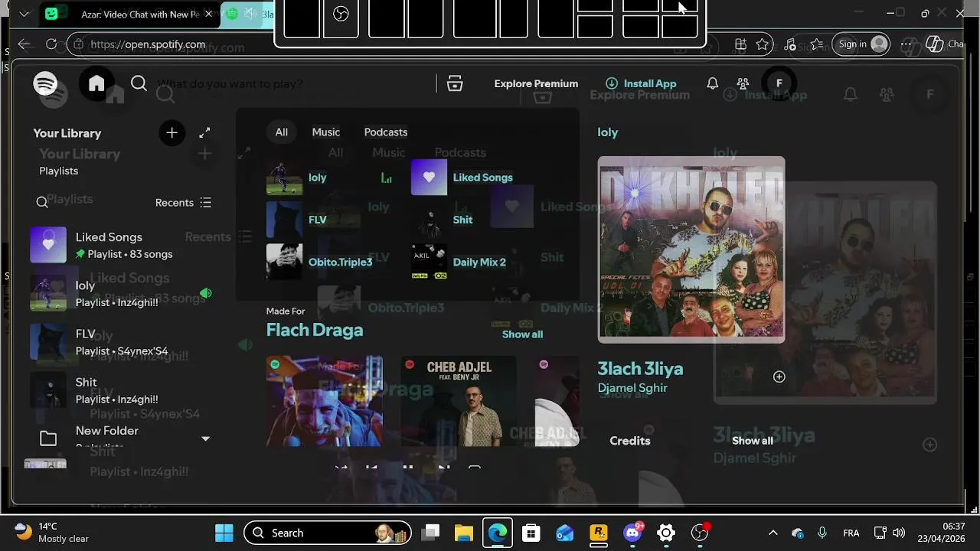
Task: Click the Create plus button in Your Library
Action: [x=171, y=133]
